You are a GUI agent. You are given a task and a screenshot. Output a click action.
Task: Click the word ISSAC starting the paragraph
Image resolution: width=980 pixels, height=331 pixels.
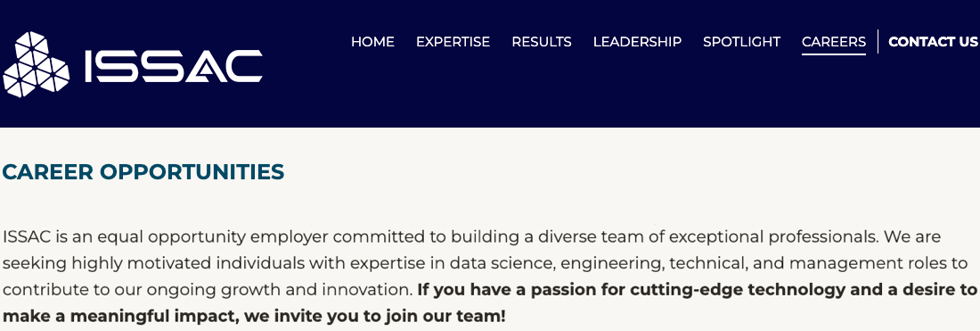click(x=27, y=237)
